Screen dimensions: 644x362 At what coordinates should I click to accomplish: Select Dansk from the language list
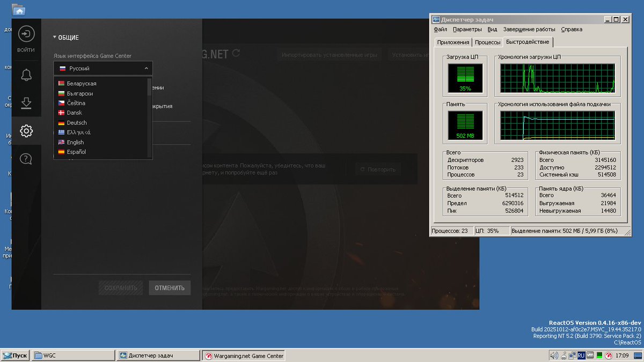click(101, 113)
